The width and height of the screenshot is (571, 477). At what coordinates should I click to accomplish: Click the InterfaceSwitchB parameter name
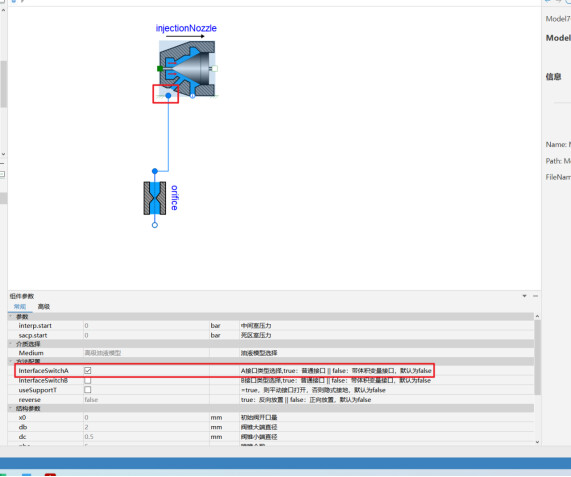click(43, 380)
